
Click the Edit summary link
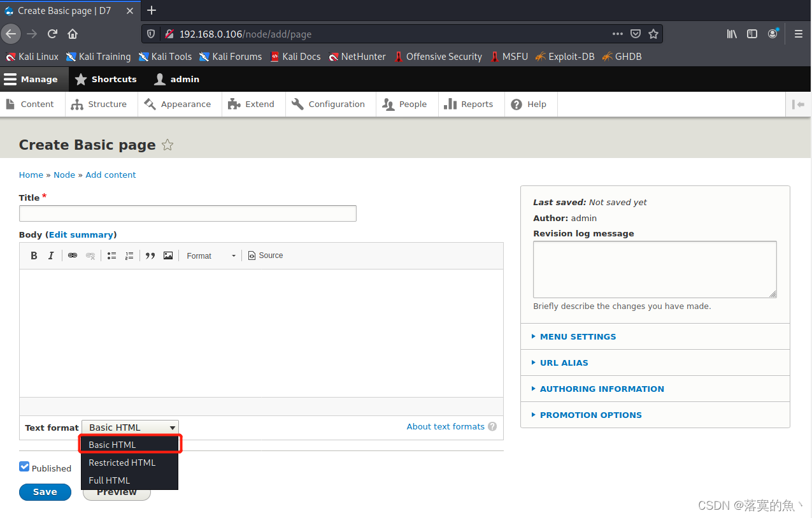[x=81, y=234]
